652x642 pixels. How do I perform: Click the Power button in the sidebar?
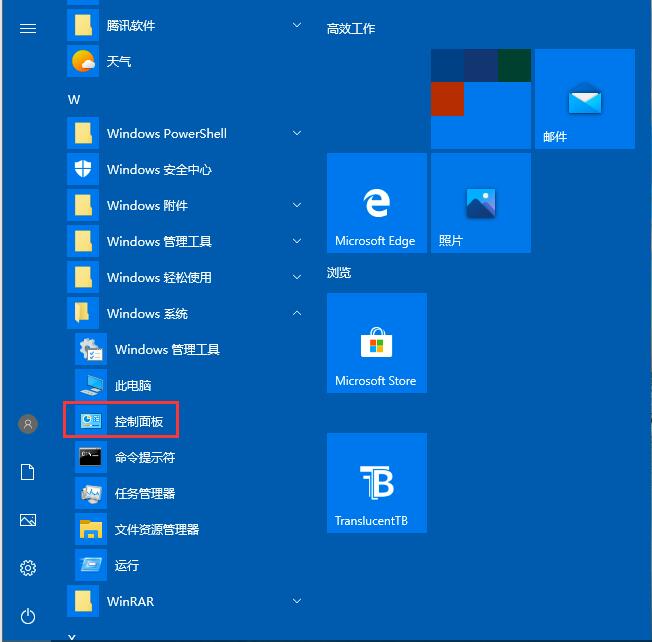pos(28,615)
